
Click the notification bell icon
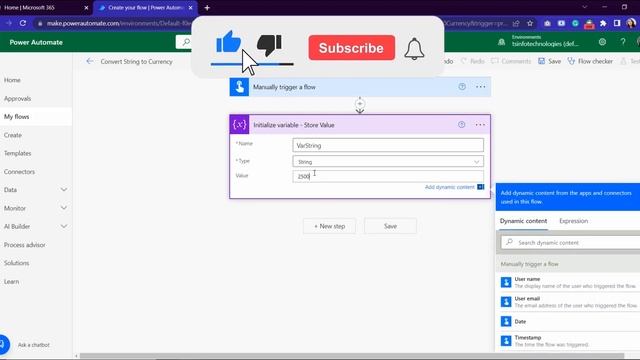(x=414, y=49)
